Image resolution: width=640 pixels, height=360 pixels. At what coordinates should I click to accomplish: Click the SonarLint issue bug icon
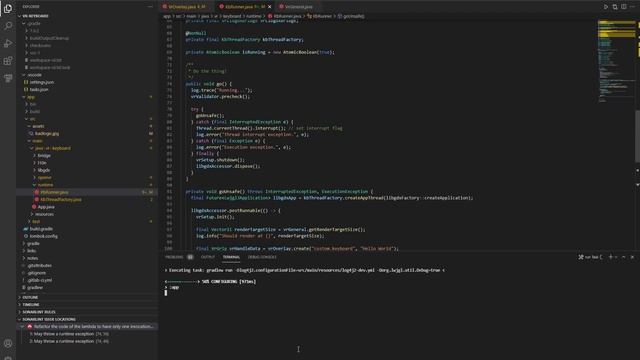pos(29,327)
